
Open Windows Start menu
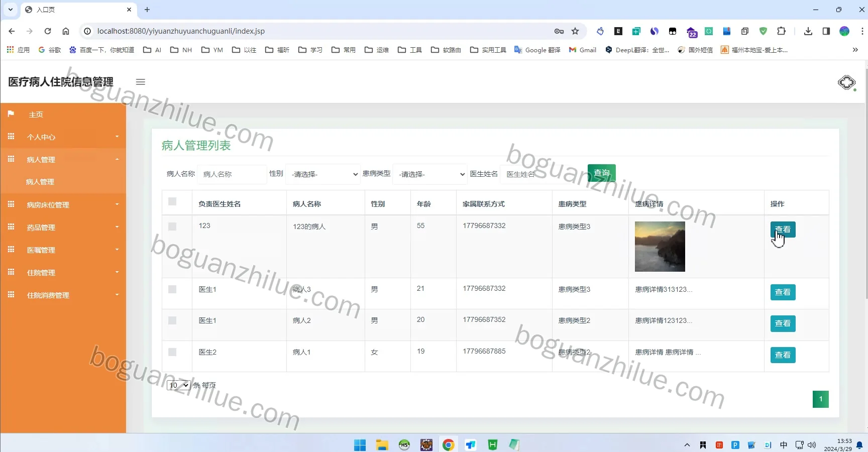(x=360, y=445)
